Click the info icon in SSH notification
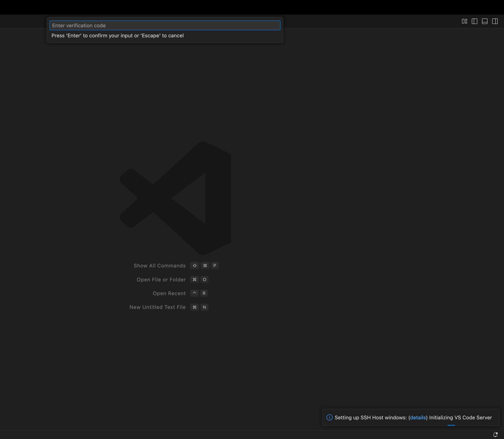 click(x=330, y=418)
